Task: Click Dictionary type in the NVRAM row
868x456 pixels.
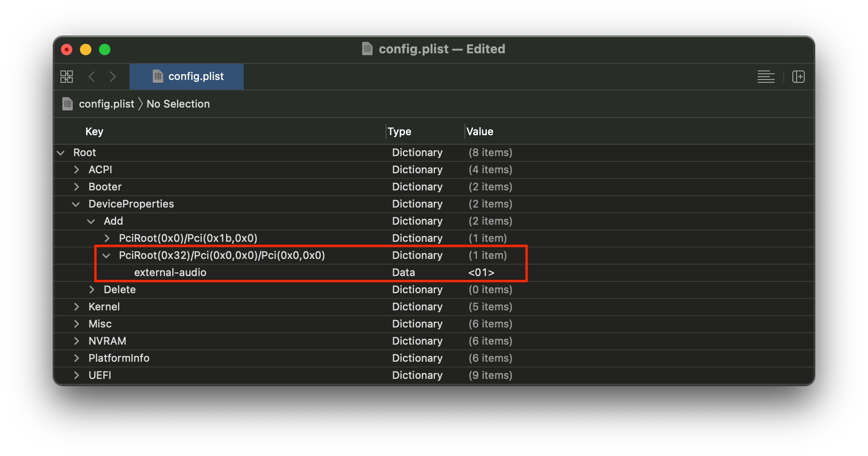Action: click(417, 341)
